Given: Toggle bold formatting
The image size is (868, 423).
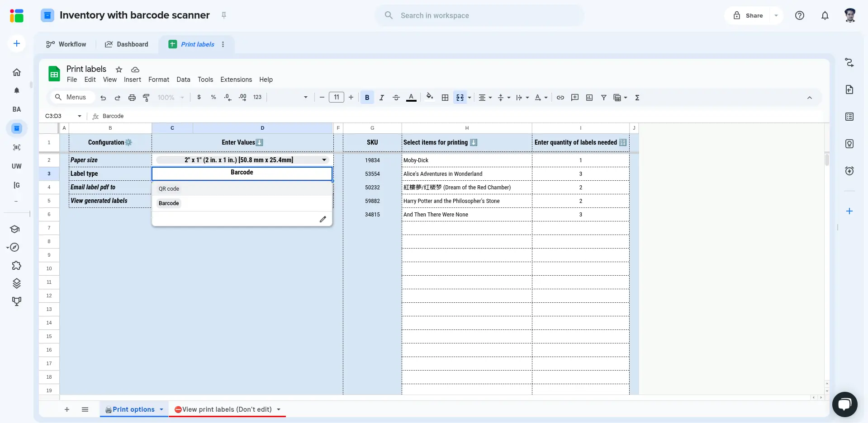Looking at the screenshot, I should click(x=367, y=98).
